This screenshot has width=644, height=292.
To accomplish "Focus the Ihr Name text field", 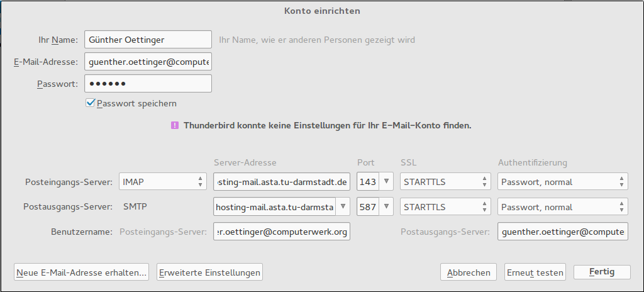I will tap(148, 40).
